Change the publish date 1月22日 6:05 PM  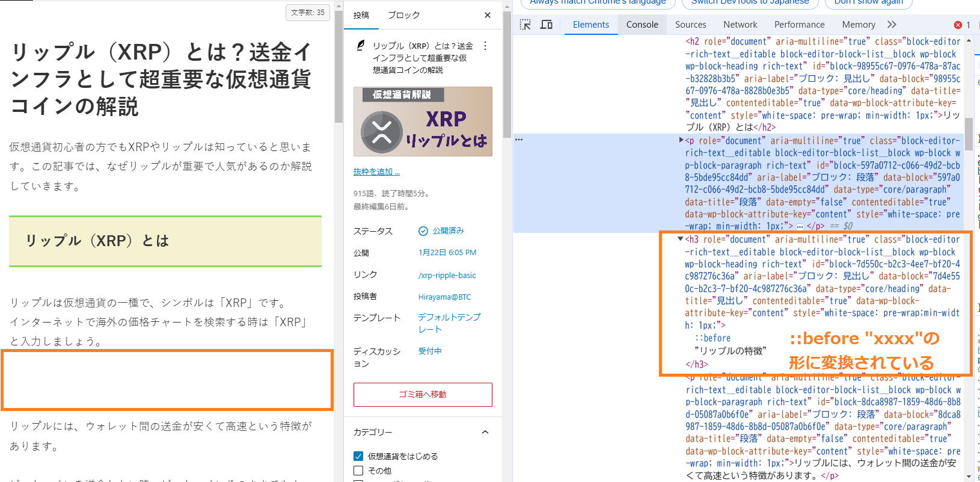[x=447, y=253]
